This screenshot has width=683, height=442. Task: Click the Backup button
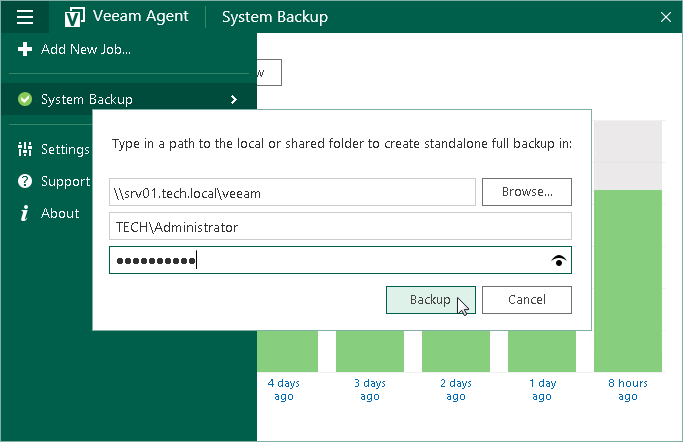pos(430,300)
